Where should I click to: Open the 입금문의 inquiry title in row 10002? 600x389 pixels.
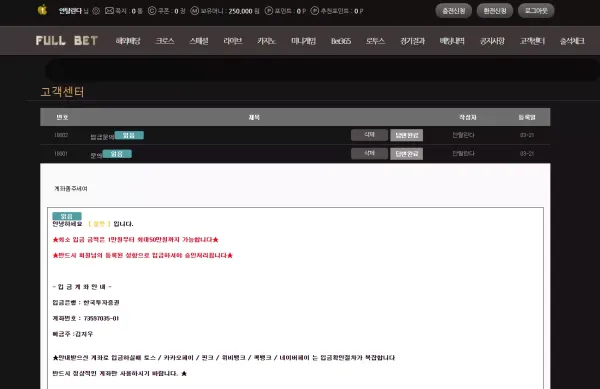102,137
